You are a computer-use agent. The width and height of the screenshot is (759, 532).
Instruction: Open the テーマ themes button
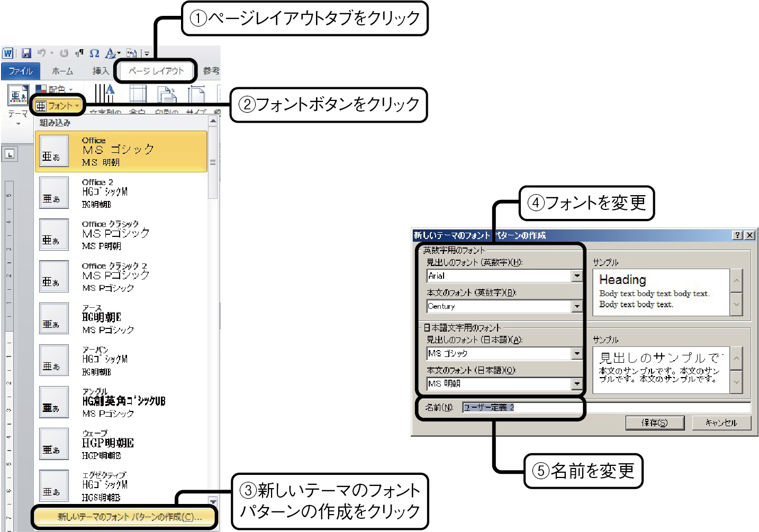click(x=18, y=105)
